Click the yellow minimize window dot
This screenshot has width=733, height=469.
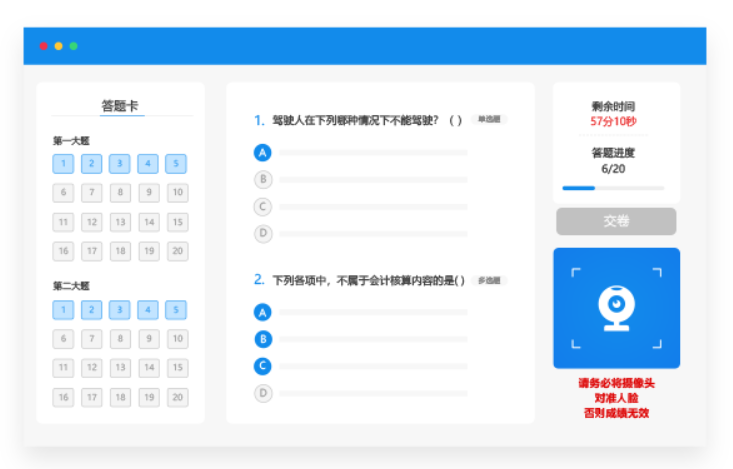coord(58,46)
